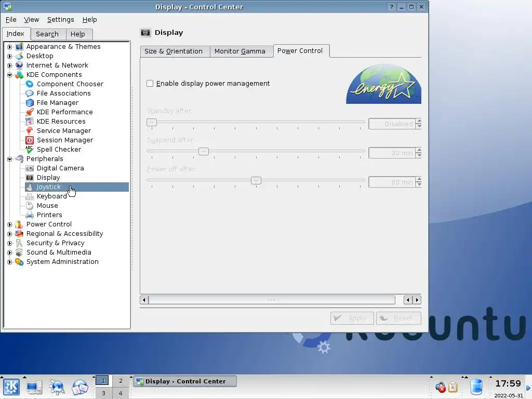Click the Display - Control Center taskbar button

185,381
